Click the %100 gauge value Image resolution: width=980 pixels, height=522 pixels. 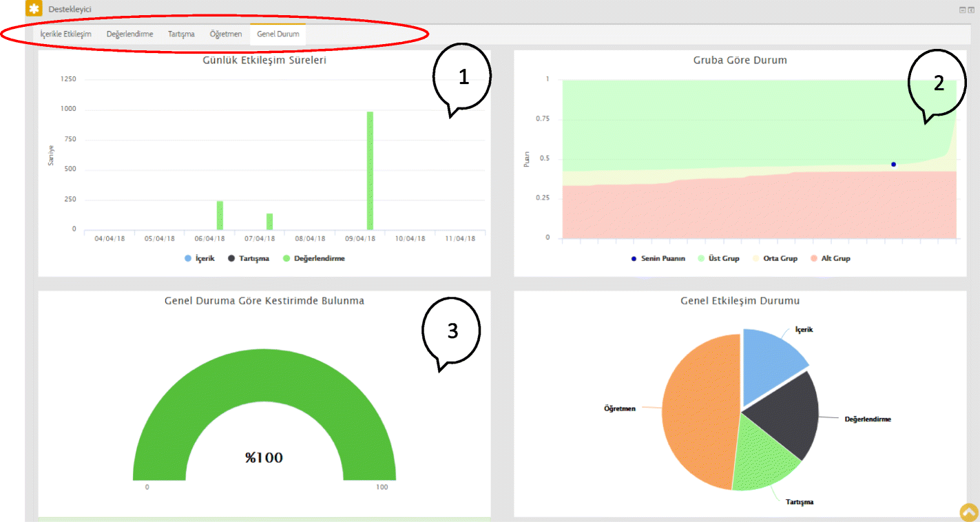[x=264, y=458]
